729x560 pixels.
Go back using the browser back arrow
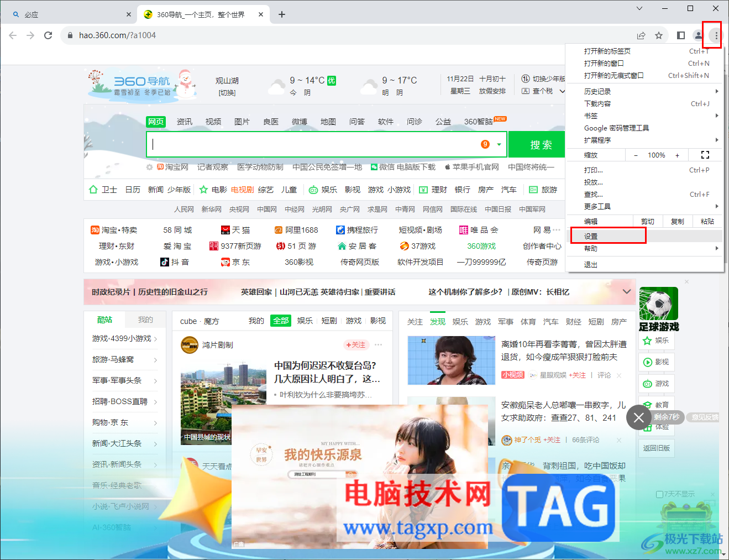[13, 35]
